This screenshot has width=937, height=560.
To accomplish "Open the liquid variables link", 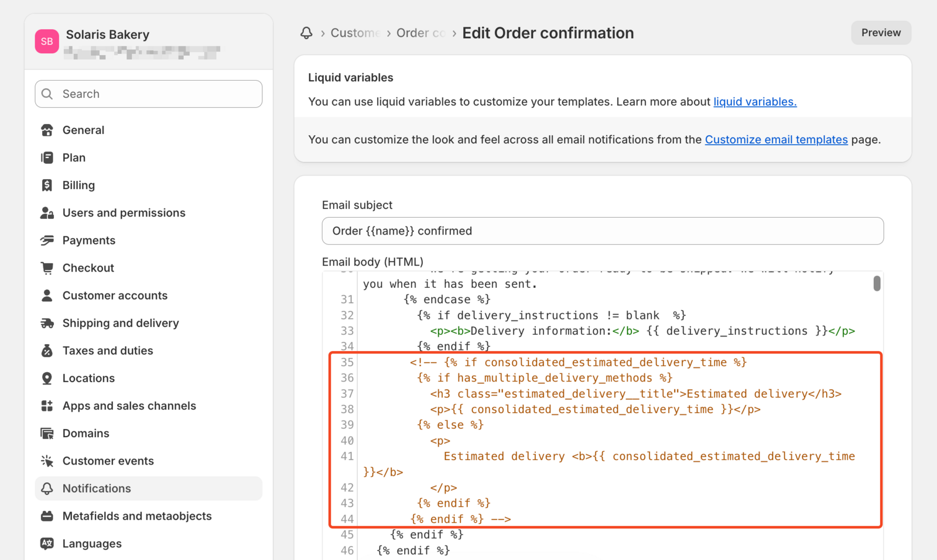I will (755, 102).
